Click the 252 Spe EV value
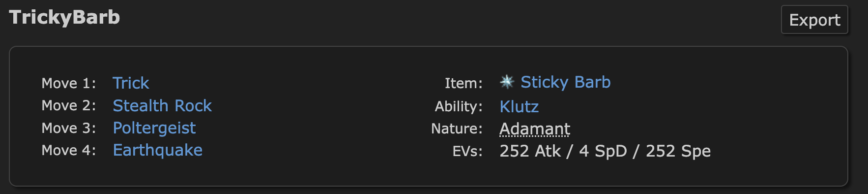The width and height of the screenshot is (868, 194). (x=678, y=151)
